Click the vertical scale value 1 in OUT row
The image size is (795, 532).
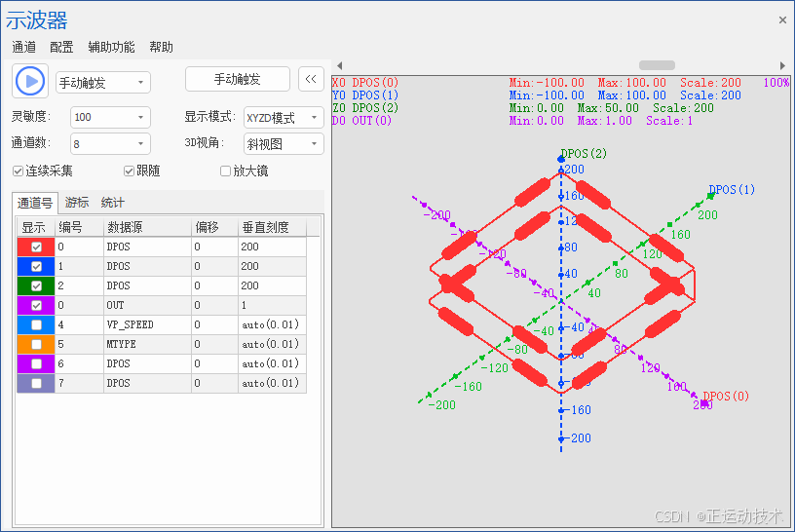(x=272, y=305)
